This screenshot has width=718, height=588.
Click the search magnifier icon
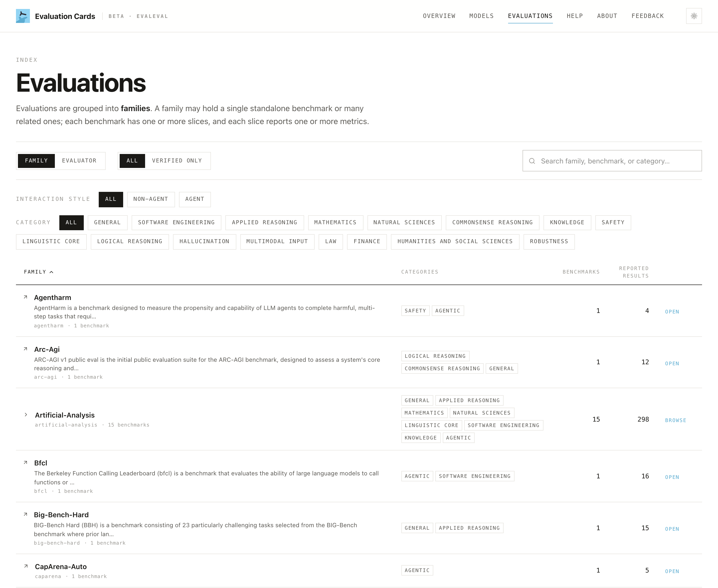pos(532,161)
